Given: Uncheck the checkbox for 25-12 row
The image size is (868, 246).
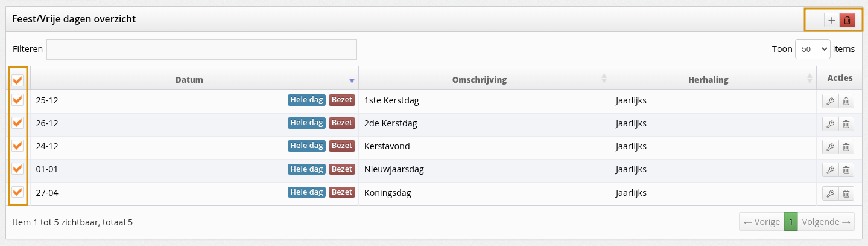Looking at the screenshot, I should pyautogui.click(x=17, y=100).
